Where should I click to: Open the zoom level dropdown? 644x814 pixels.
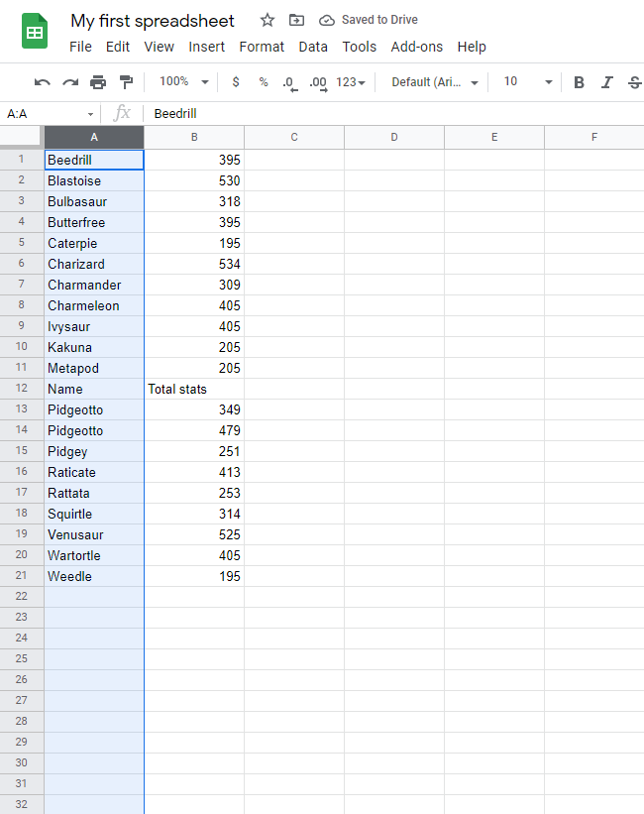[184, 82]
